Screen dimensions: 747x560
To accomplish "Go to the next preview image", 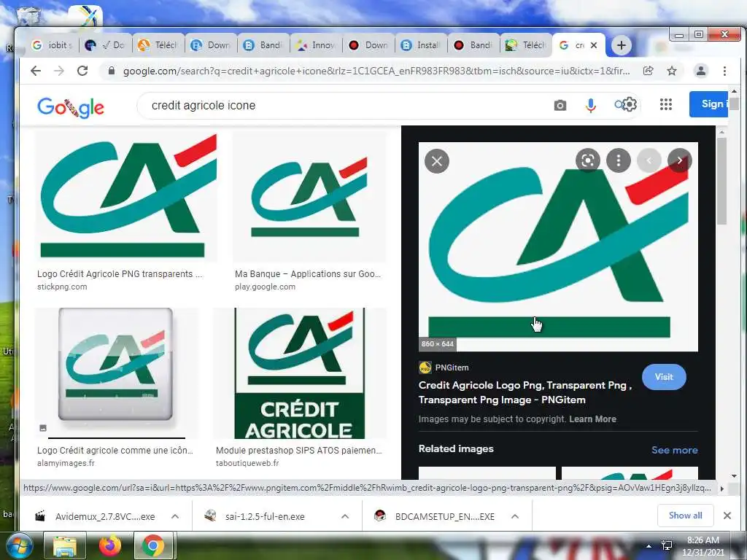I will (679, 160).
